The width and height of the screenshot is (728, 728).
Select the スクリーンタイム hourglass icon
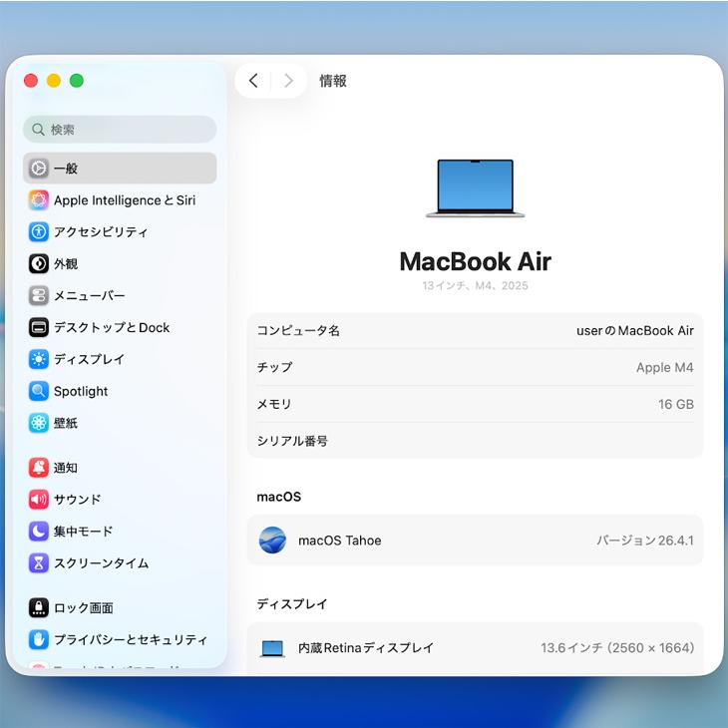pos(39,563)
